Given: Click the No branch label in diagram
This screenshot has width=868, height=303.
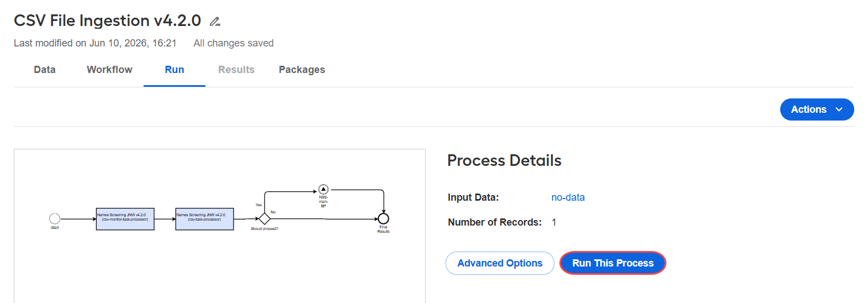Looking at the screenshot, I should click(x=273, y=212).
